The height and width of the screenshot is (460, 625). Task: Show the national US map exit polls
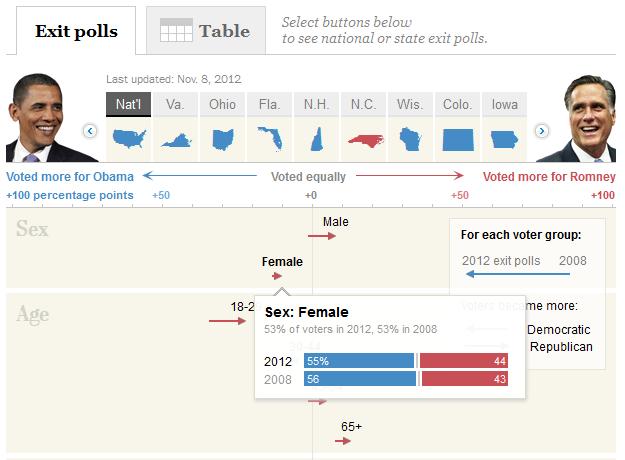pyautogui.click(x=129, y=139)
